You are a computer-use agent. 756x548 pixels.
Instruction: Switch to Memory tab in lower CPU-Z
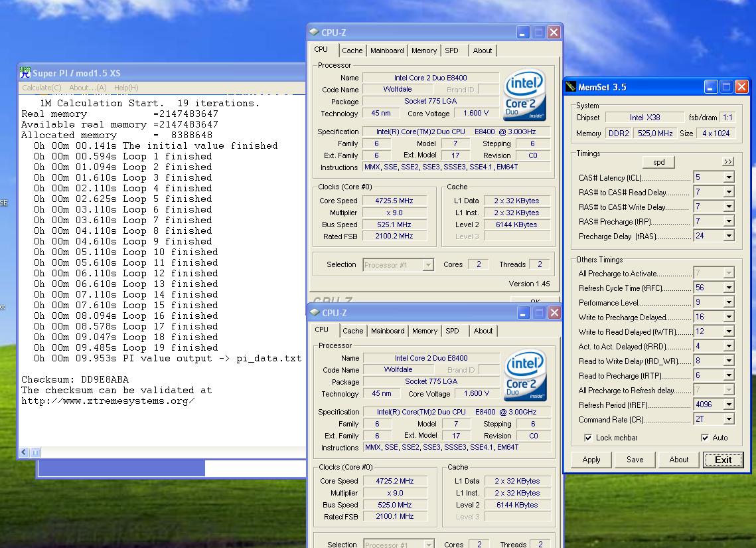click(x=425, y=330)
